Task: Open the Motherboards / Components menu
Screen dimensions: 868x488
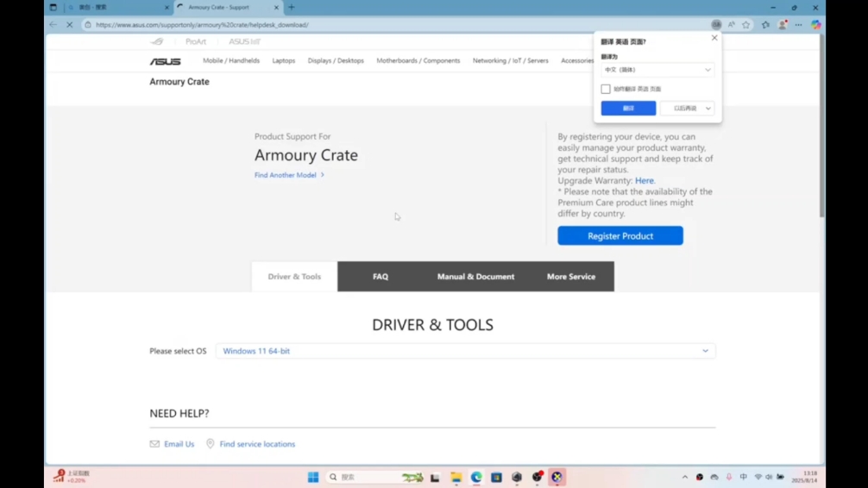Action: (x=418, y=61)
